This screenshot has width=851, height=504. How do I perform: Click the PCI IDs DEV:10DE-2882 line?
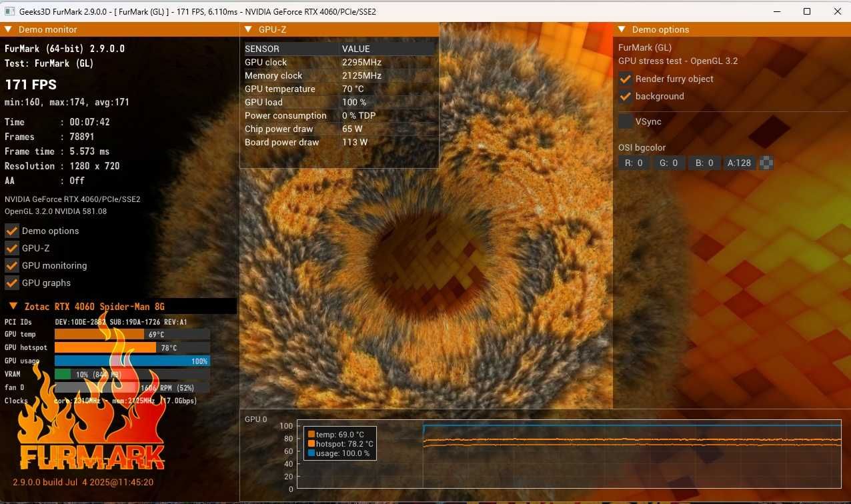96,322
